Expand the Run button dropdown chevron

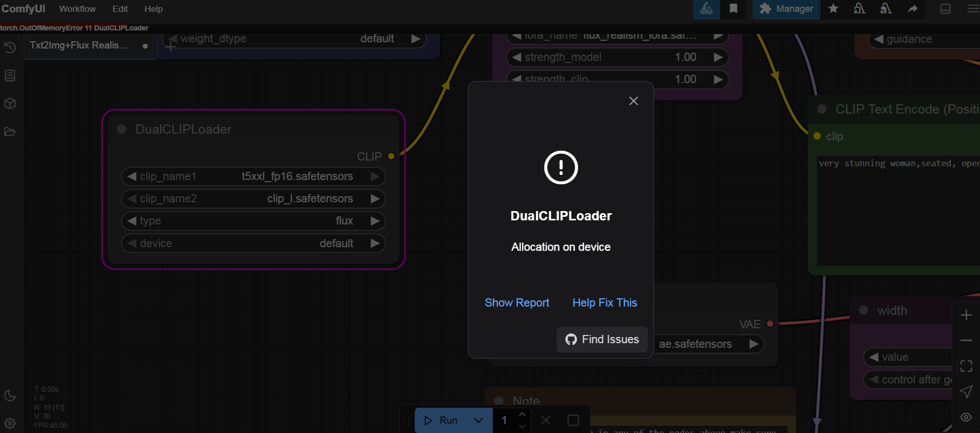[478, 421]
